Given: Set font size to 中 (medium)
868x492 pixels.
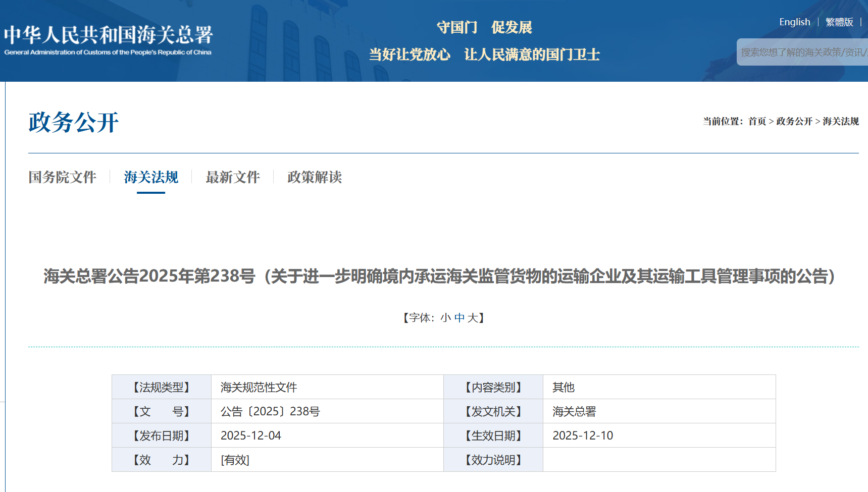Looking at the screenshot, I should pos(459,318).
